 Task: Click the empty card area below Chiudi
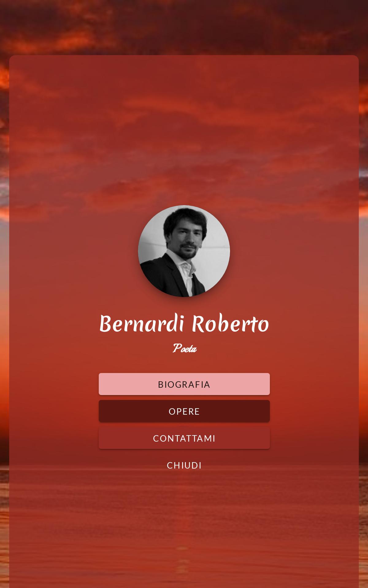pyautogui.click(x=184, y=533)
